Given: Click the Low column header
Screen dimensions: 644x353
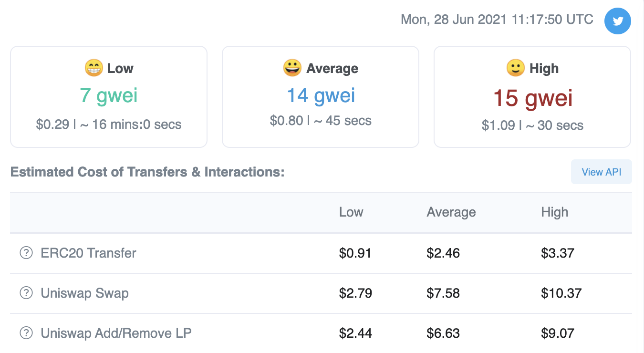Looking at the screenshot, I should pyautogui.click(x=351, y=212).
